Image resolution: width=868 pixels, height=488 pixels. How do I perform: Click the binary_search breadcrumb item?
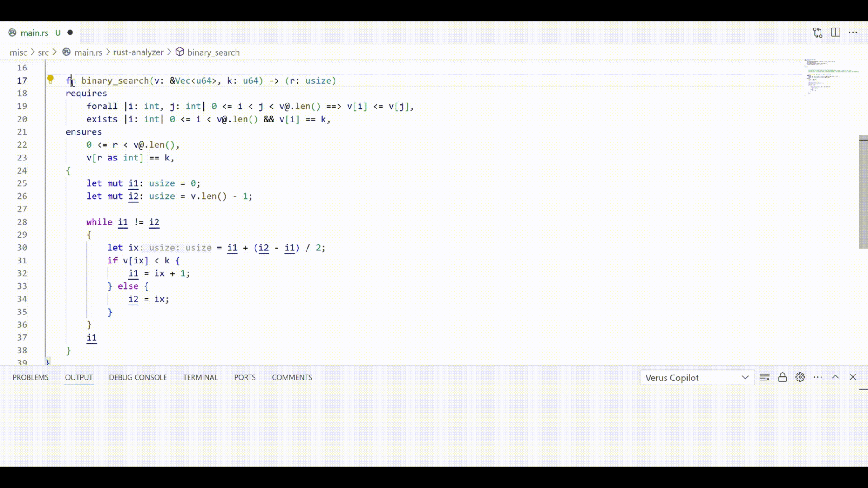tap(213, 52)
